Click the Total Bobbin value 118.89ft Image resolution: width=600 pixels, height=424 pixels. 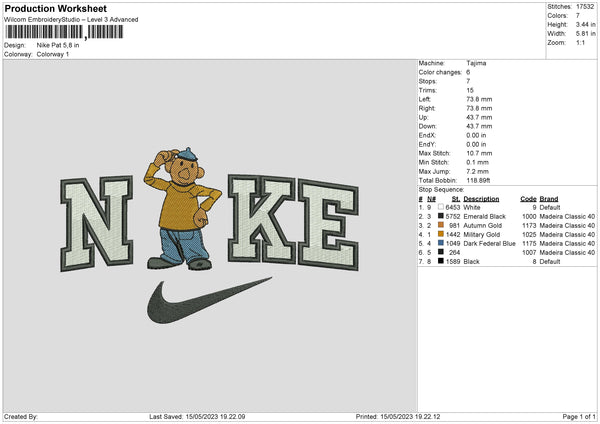[x=478, y=180]
